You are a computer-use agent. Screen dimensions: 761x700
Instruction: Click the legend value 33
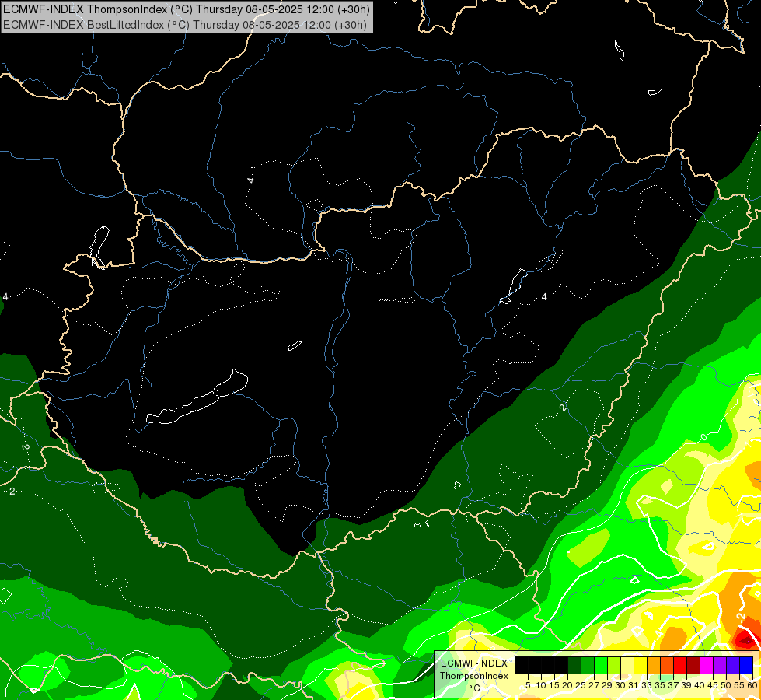647,685
